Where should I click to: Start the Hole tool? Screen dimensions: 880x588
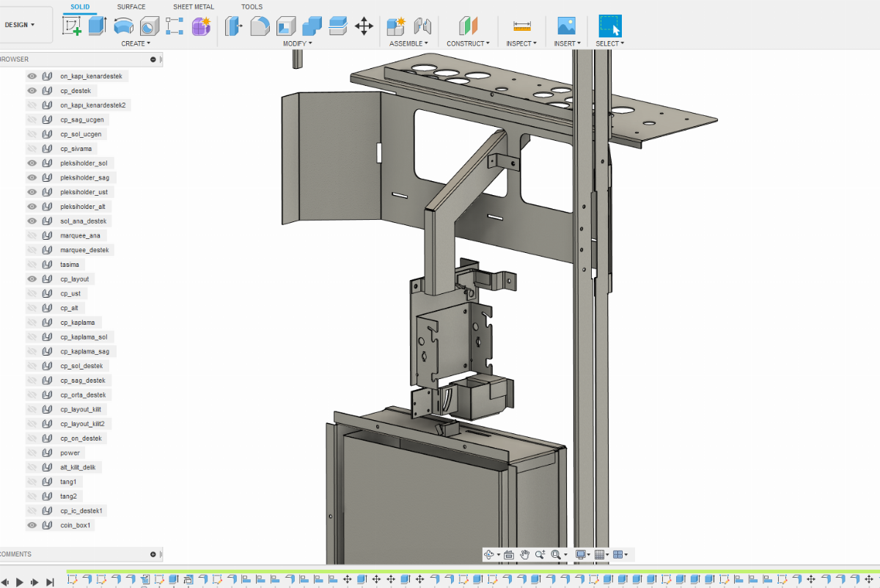[150, 26]
